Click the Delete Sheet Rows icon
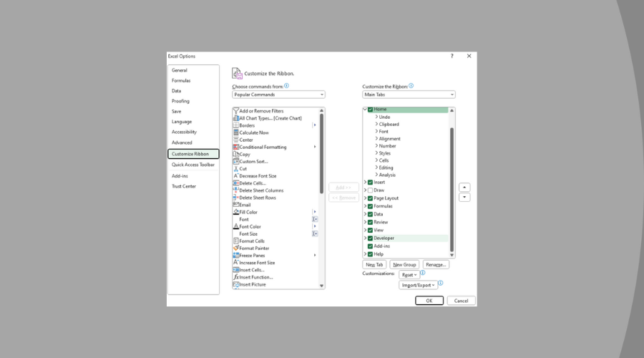The image size is (644, 358). click(x=235, y=198)
